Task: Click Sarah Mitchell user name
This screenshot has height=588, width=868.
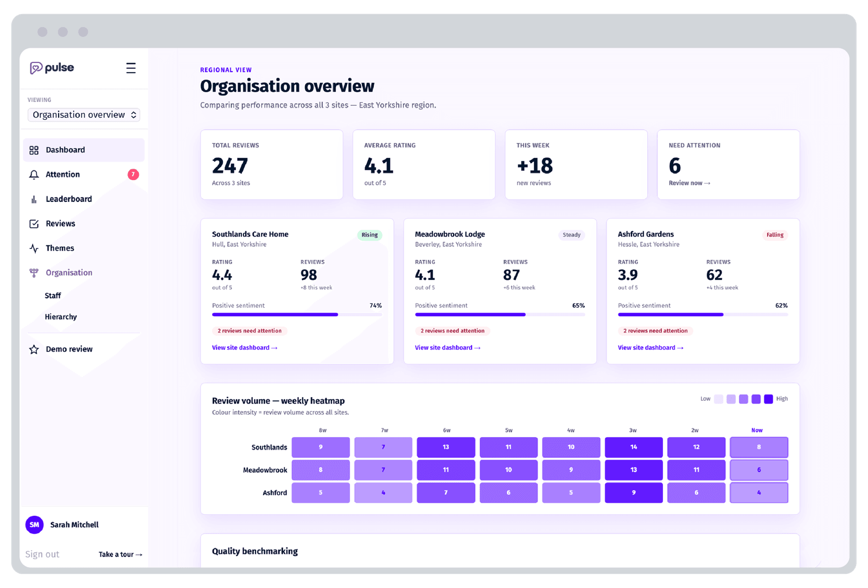Action: click(74, 525)
